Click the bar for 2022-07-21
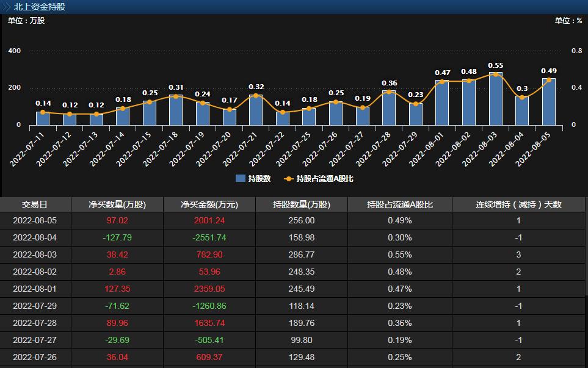This screenshot has width=588, height=368. tap(256, 110)
